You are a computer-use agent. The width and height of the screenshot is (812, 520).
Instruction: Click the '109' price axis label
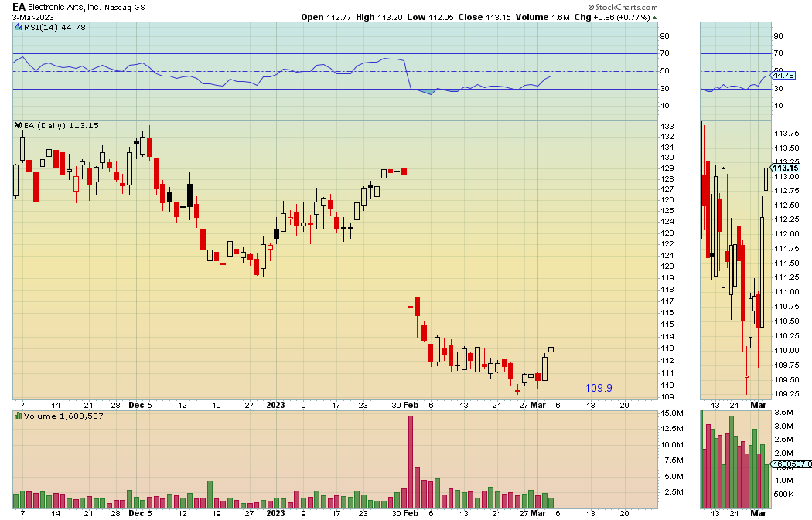click(667, 396)
